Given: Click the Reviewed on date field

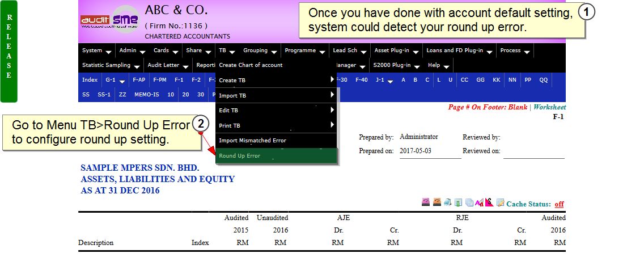Looking at the screenshot, I should click(x=533, y=151).
